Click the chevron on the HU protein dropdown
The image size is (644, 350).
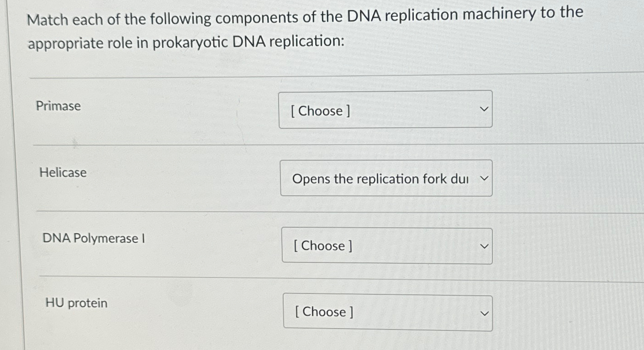(x=485, y=313)
